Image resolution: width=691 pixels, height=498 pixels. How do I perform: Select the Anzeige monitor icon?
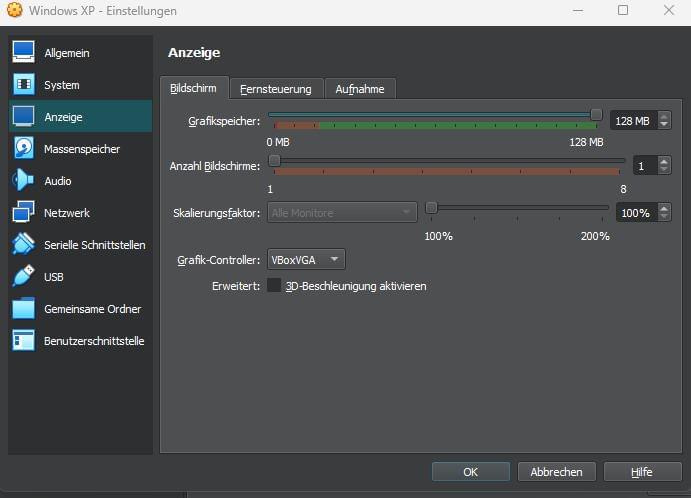(x=23, y=116)
